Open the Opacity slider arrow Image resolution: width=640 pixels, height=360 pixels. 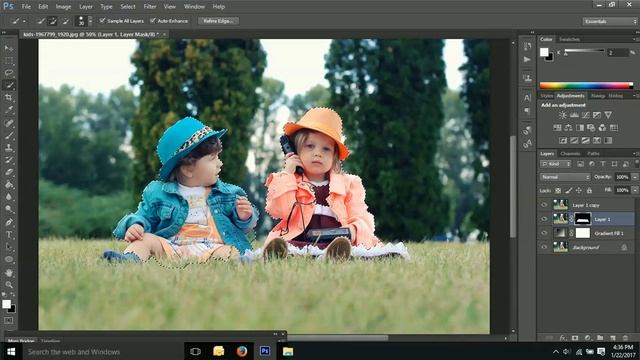point(635,177)
